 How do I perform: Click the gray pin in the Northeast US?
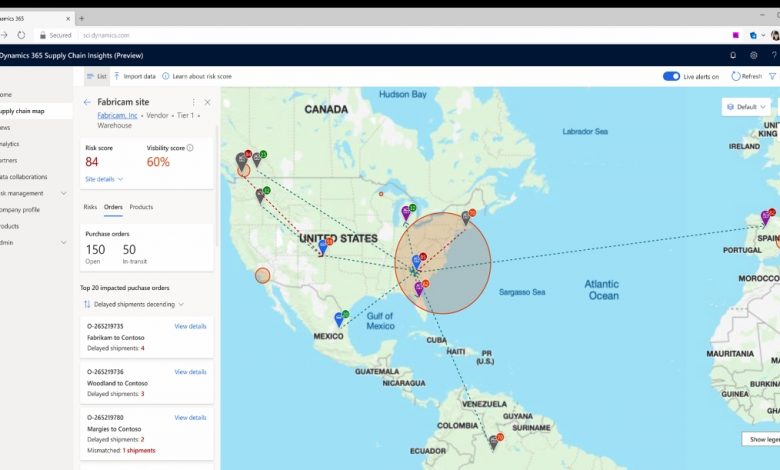point(466,217)
